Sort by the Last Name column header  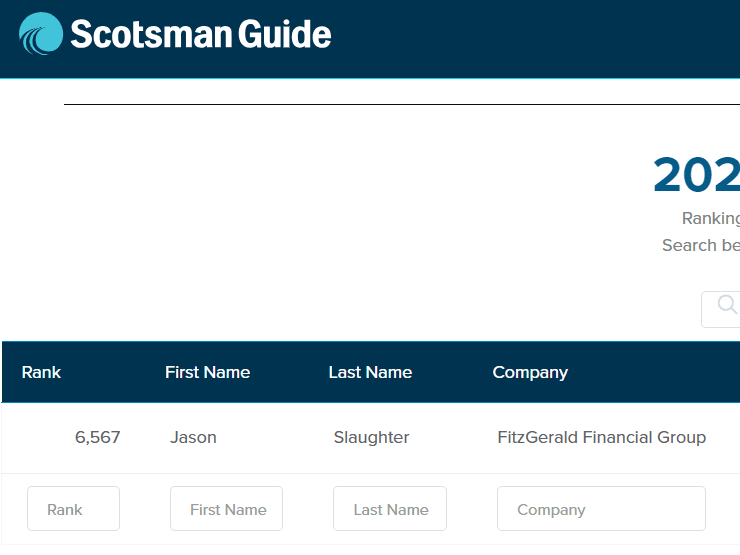coord(370,372)
